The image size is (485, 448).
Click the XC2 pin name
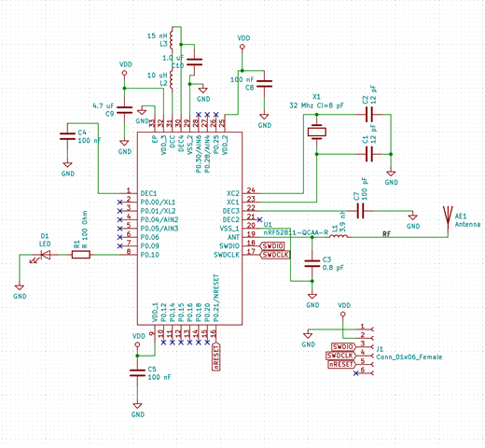tap(233, 193)
